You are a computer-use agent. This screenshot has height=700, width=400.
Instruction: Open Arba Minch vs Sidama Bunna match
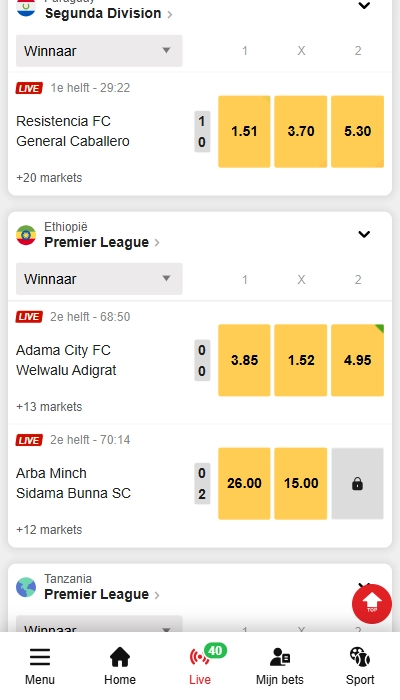coord(73,483)
